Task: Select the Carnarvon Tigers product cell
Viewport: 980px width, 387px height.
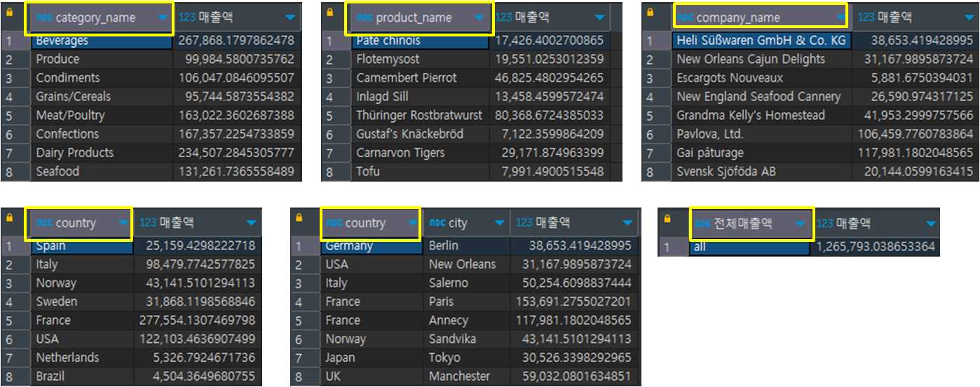Action: [420, 153]
